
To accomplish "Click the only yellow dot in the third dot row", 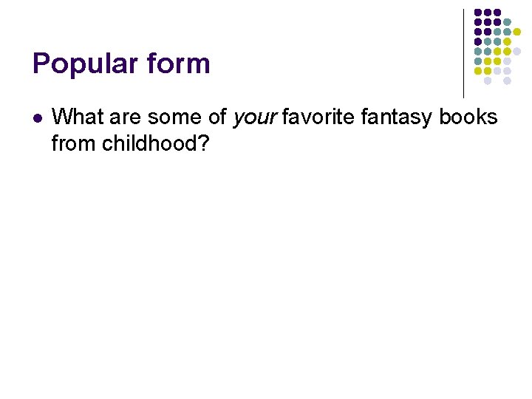I will (x=516, y=32).
